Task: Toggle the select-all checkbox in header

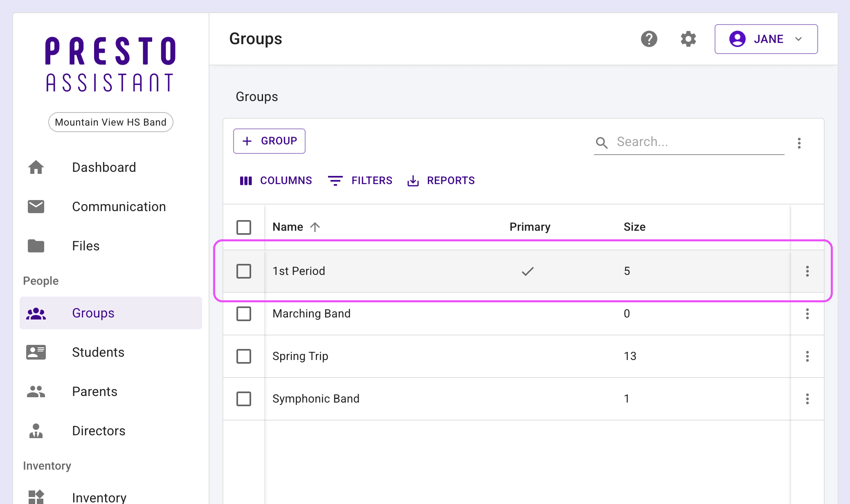Action: (x=244, y=227)
